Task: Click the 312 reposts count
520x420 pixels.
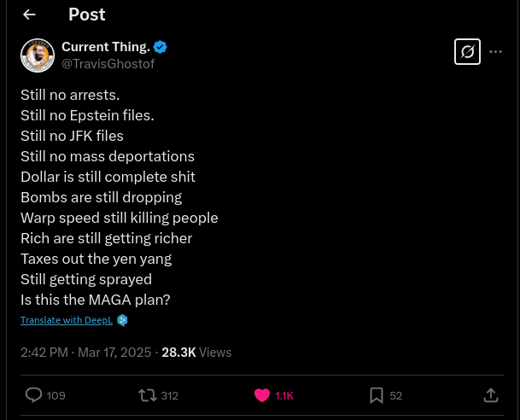Action: (169, 395)
